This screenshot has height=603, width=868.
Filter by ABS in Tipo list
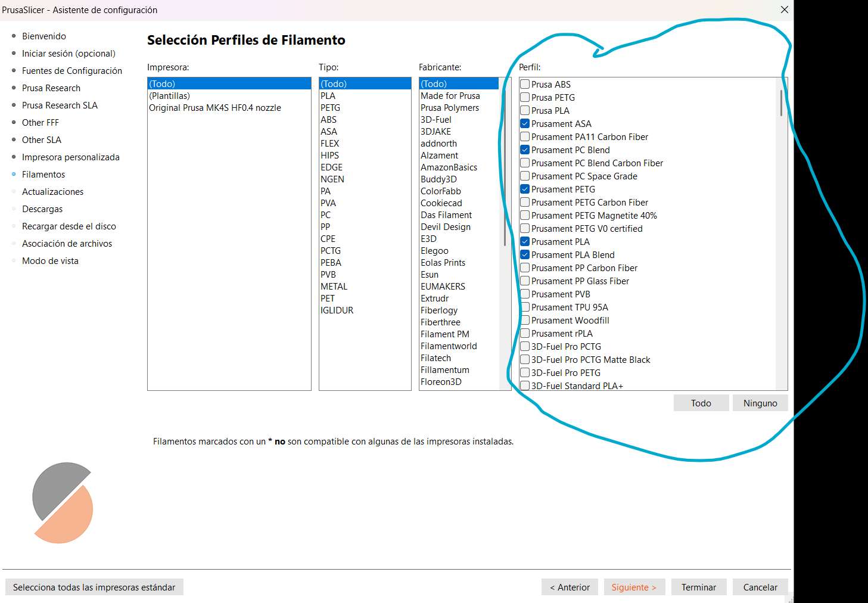click(365, 120)
